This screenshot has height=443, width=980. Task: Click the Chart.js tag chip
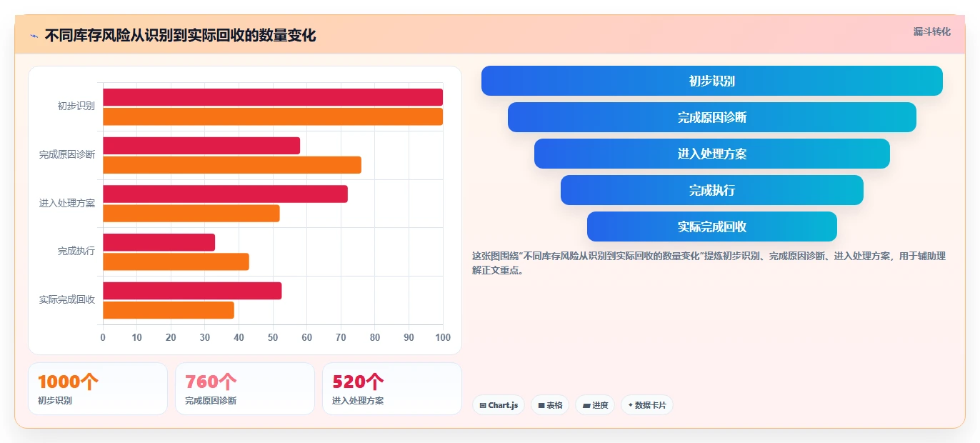click(x=499, y=405)
